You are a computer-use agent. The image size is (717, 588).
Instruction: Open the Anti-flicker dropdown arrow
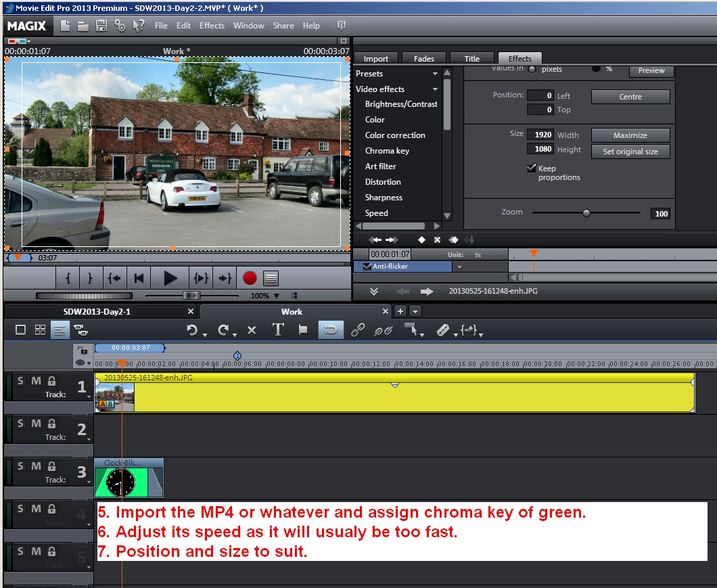tap(459, 267)
